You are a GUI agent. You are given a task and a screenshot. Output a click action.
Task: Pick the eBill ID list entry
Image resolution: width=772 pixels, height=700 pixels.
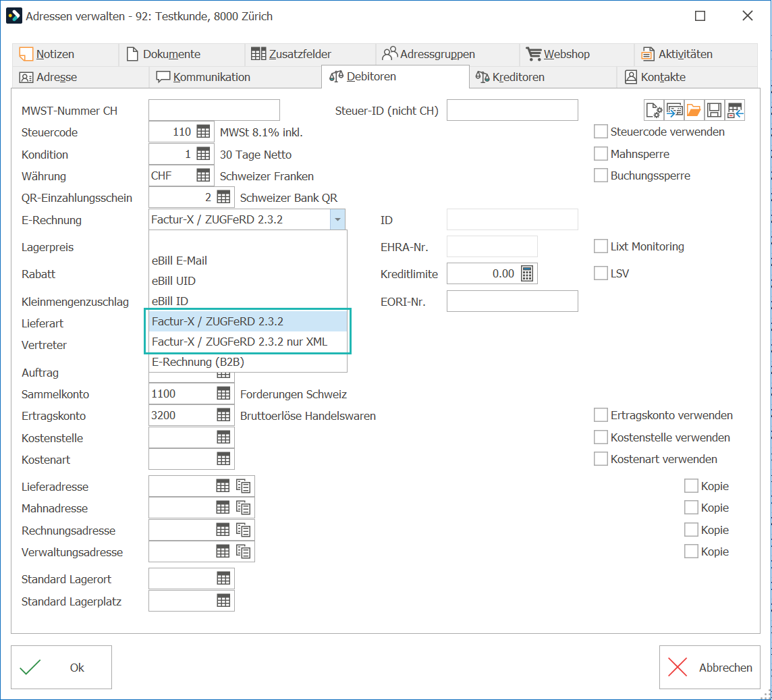point(248,301)
